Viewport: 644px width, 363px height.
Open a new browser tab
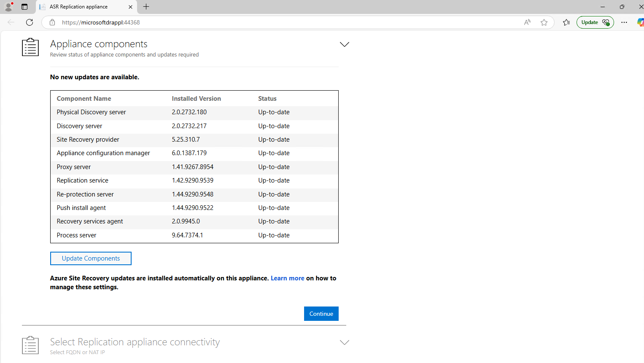(x=146, y=7)
